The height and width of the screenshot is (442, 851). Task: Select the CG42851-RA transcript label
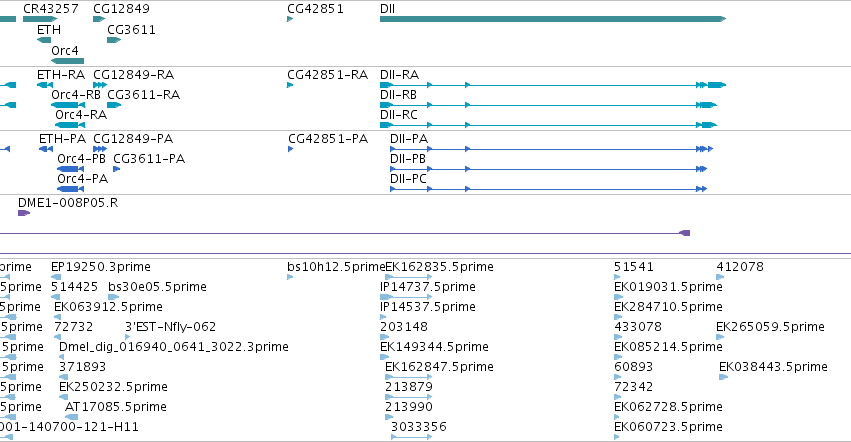pos(328,74)
